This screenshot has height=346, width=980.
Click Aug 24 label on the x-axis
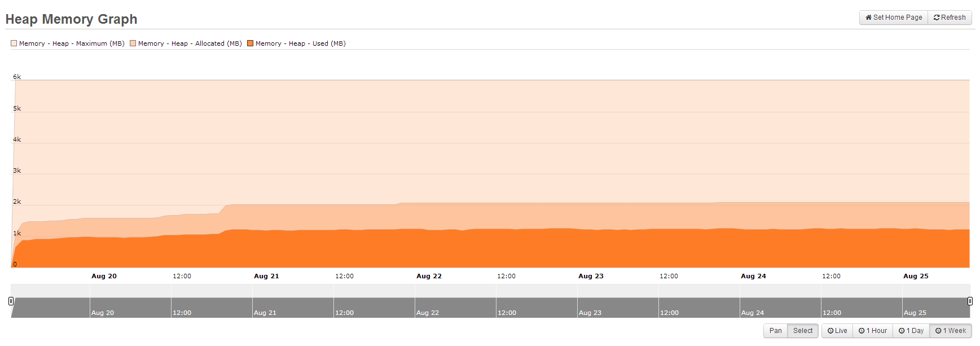[753, 276]
